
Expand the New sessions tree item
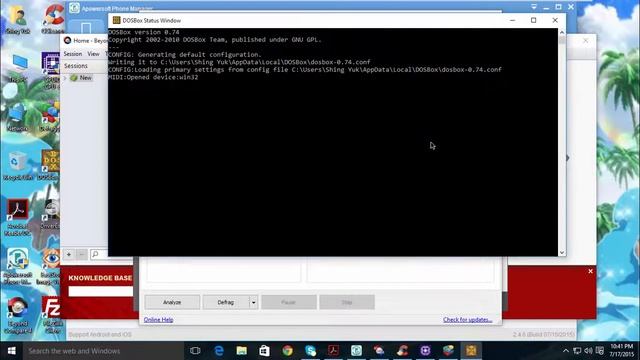pyautogui.click(x=65, y=78)
